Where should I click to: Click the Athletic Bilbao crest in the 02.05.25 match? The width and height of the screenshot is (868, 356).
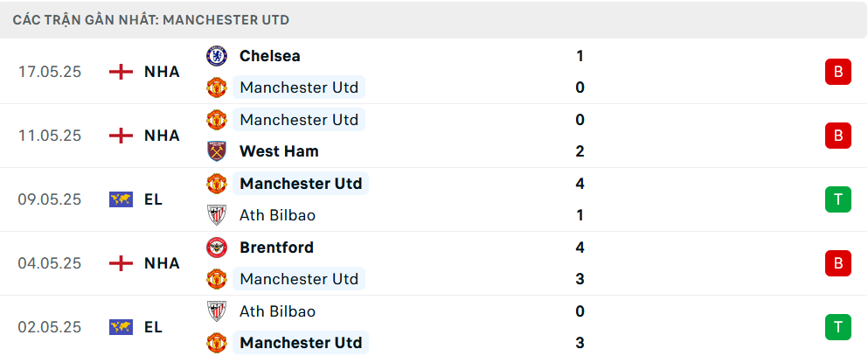click(x=217, y=311)
